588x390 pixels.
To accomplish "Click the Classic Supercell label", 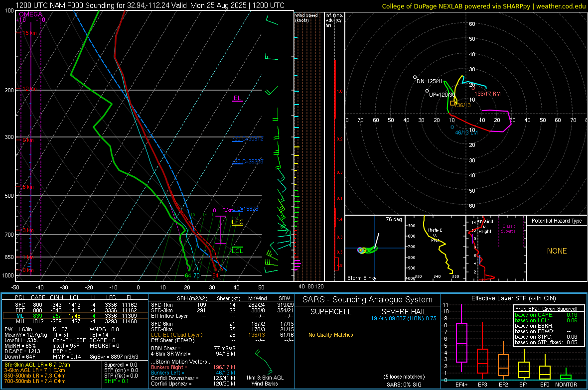I will coord(509,229).
